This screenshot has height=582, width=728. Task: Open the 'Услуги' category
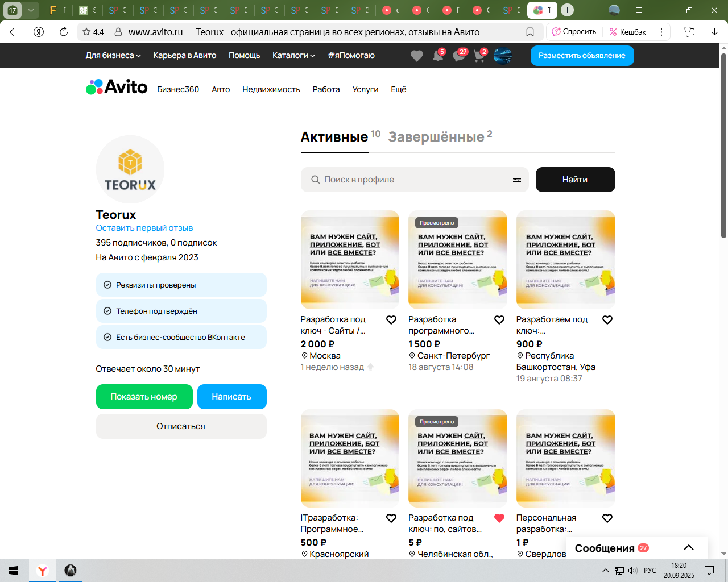pos(365,89)
